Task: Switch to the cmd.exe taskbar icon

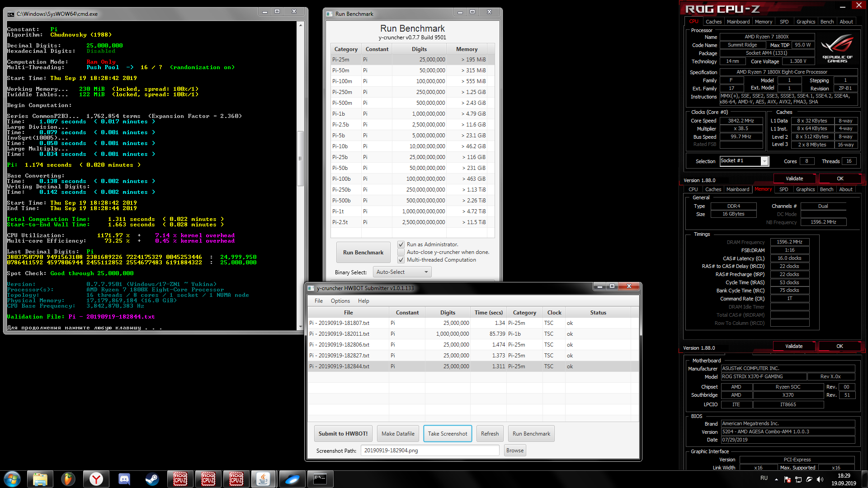Action: [320, 479]
